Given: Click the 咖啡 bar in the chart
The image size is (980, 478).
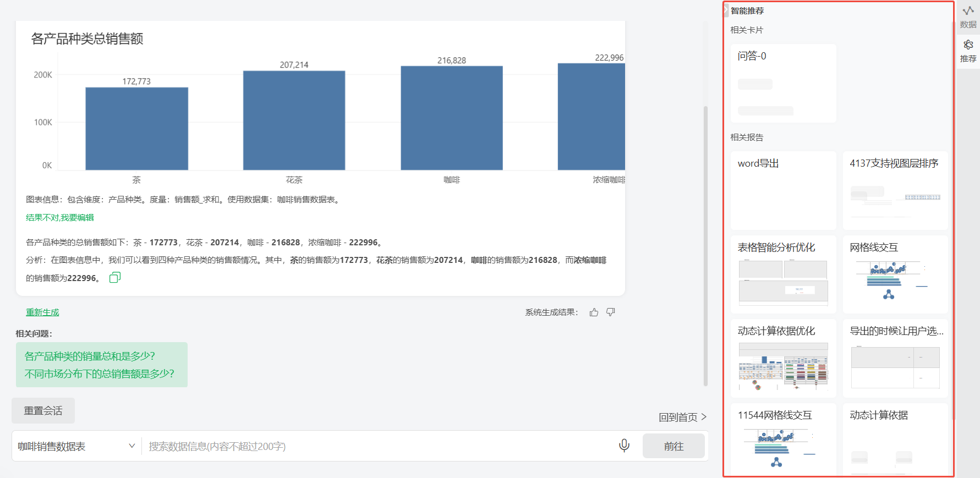Looking at the screenshot, I should point(451,118).
